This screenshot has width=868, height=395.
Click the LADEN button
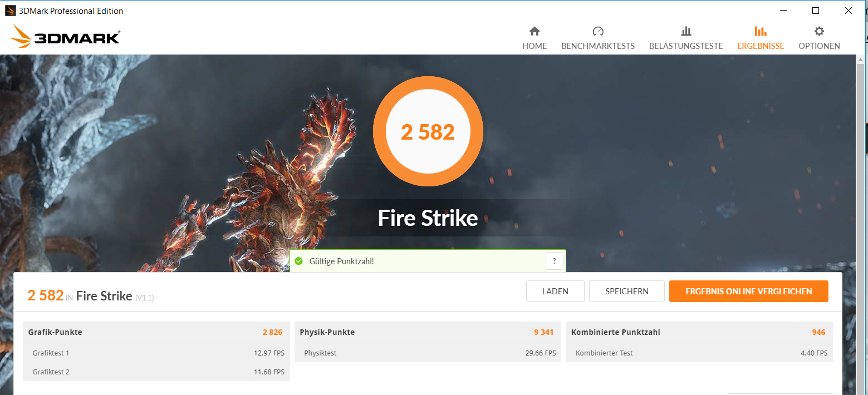(x=555, y=291)
